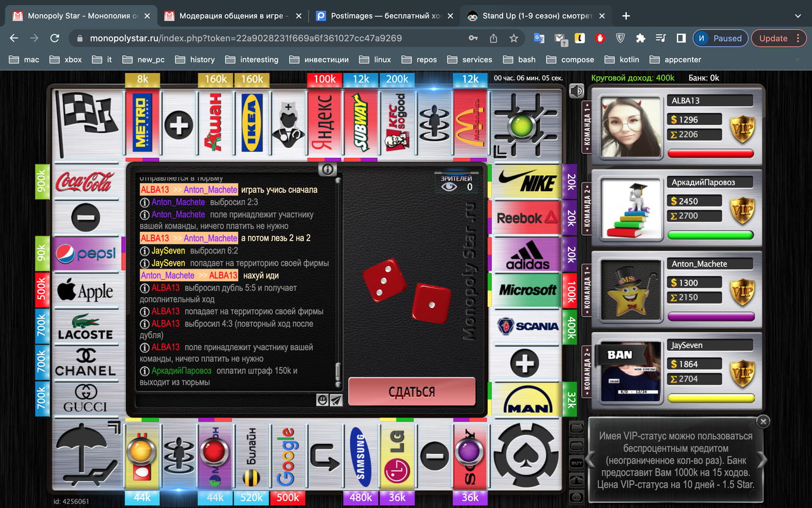
Task: Click the beach umbrella corner cell
Action: tap(88, 456)
